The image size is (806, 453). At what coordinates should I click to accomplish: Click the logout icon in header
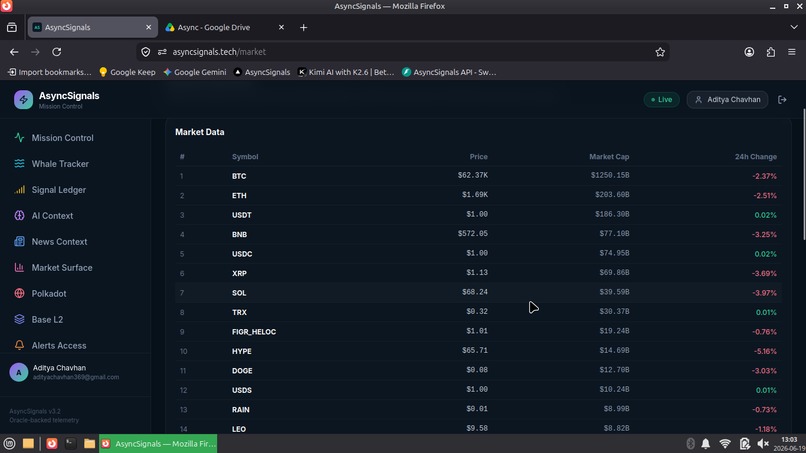click(x=782, y=100)
